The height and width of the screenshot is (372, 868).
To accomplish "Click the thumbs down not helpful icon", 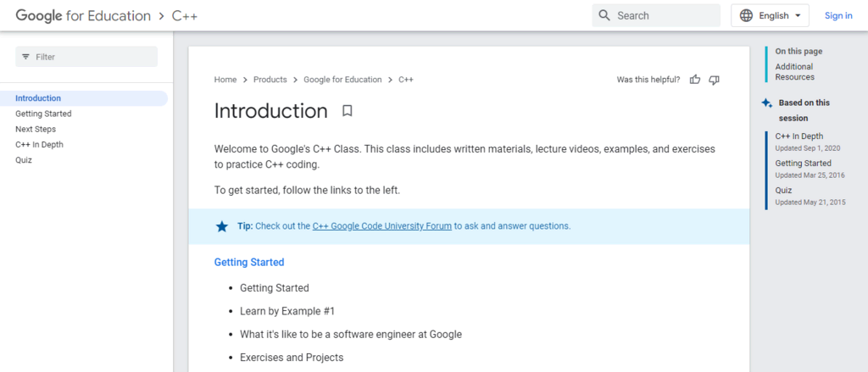I will (714, 80).
